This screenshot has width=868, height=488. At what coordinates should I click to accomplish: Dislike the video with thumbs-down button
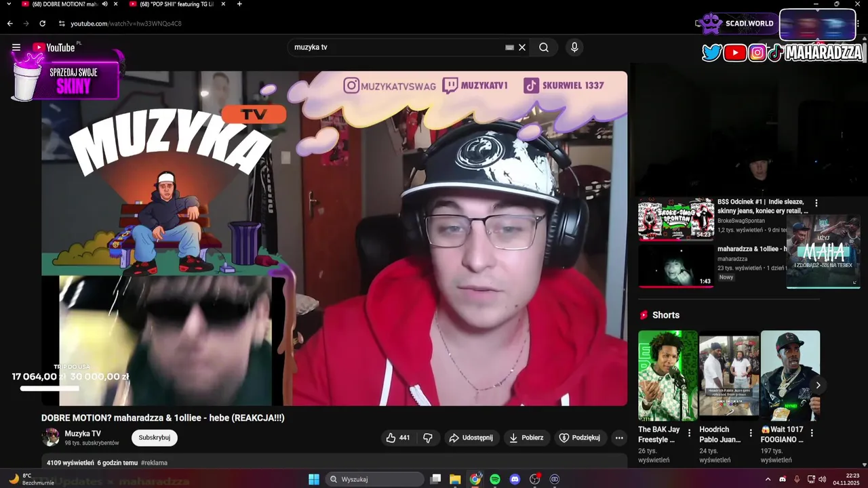point(428,438)
